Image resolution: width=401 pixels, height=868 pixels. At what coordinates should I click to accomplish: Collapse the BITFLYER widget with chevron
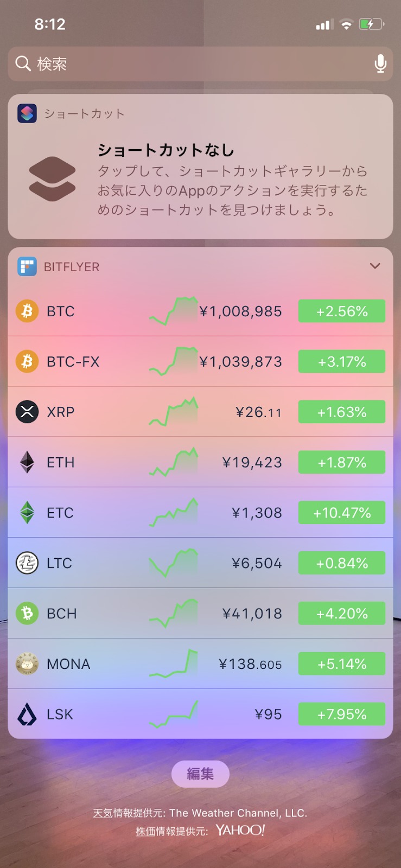tap(375, 266)
